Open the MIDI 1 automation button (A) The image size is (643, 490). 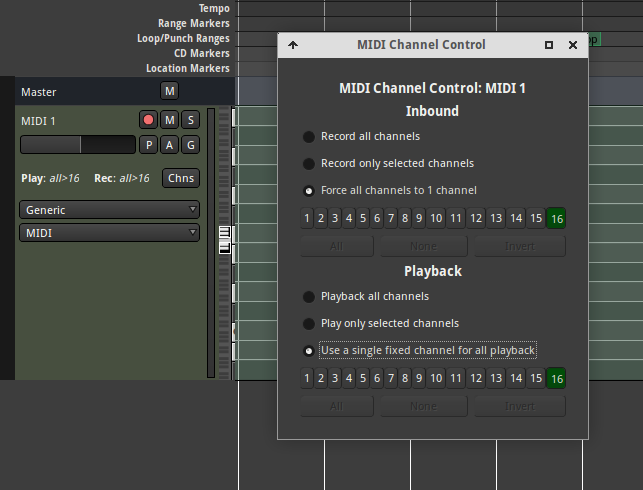coord(169,145)
